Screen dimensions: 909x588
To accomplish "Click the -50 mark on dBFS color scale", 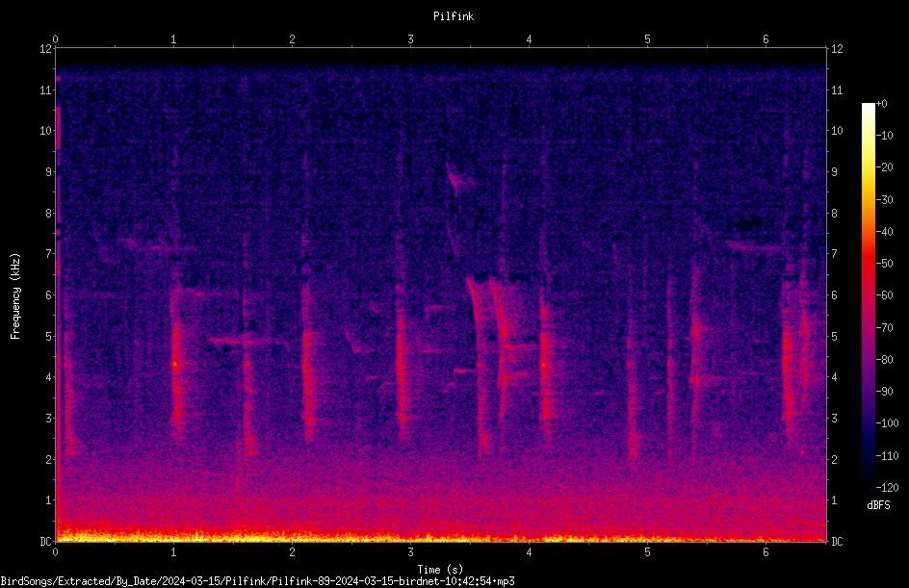I will (x=885, y=263).
